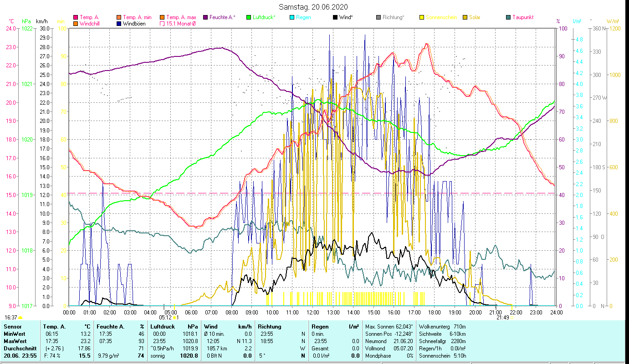
Task: Click the '360 N' direction axis label
Action: [598, 29]
